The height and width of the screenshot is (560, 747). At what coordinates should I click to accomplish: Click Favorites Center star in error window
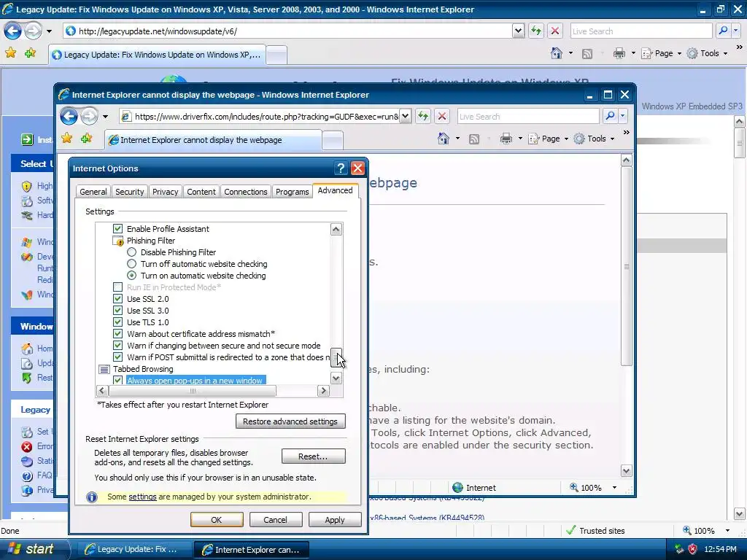(x=66, y=139)
